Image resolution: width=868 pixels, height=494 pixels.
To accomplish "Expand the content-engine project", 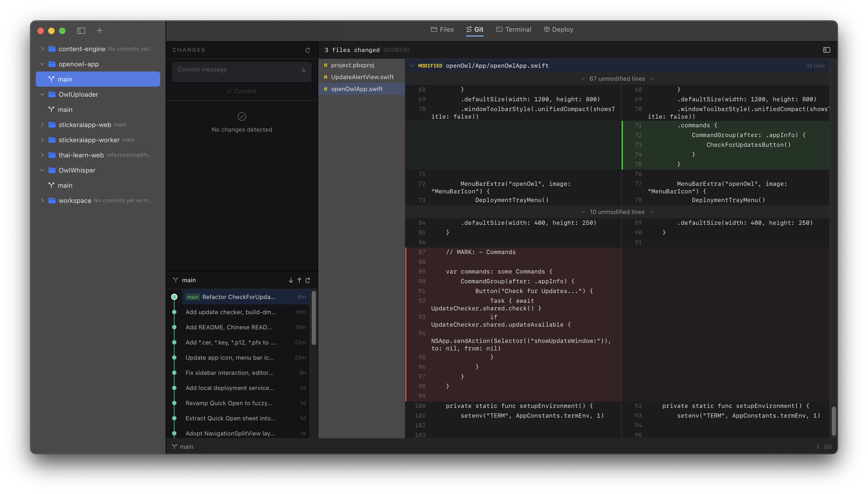I will 42,49.
